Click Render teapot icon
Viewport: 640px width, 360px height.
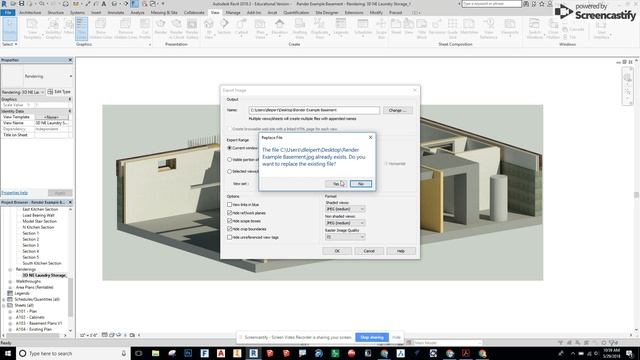(160, 27)
